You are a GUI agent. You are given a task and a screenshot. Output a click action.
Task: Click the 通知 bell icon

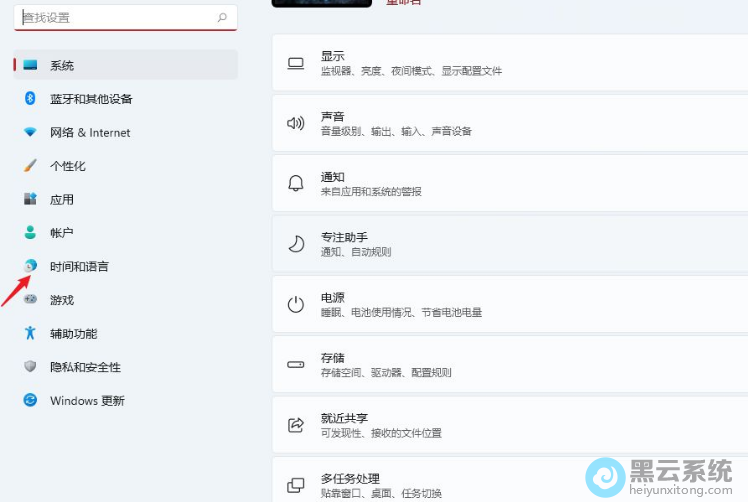296,183
